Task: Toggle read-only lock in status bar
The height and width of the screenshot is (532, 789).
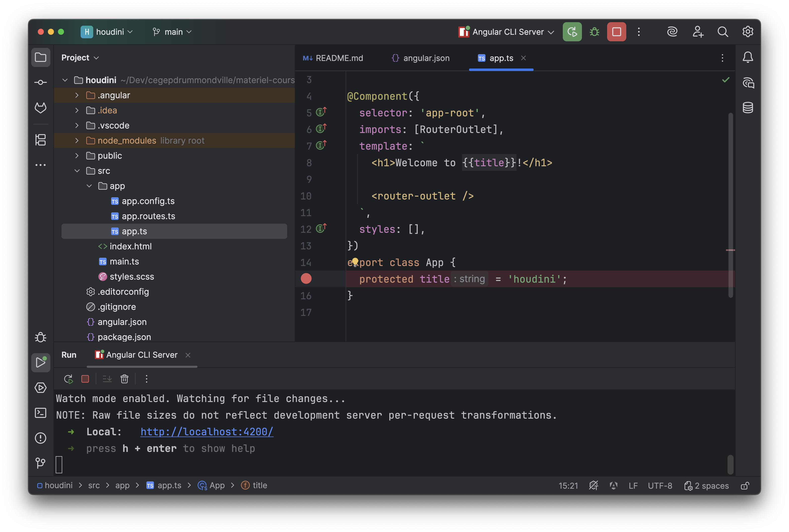Action: (745, 486)
